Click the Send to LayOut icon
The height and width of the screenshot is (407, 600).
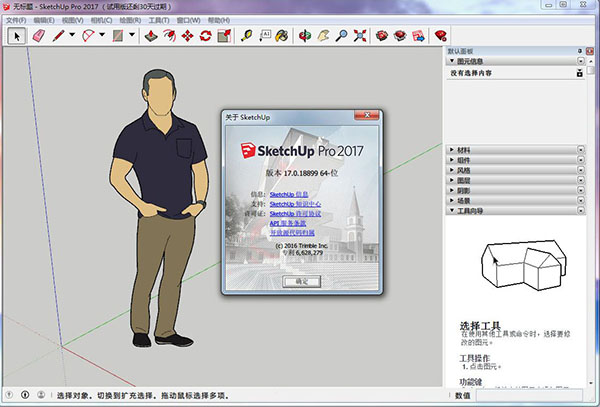[418, 36]
